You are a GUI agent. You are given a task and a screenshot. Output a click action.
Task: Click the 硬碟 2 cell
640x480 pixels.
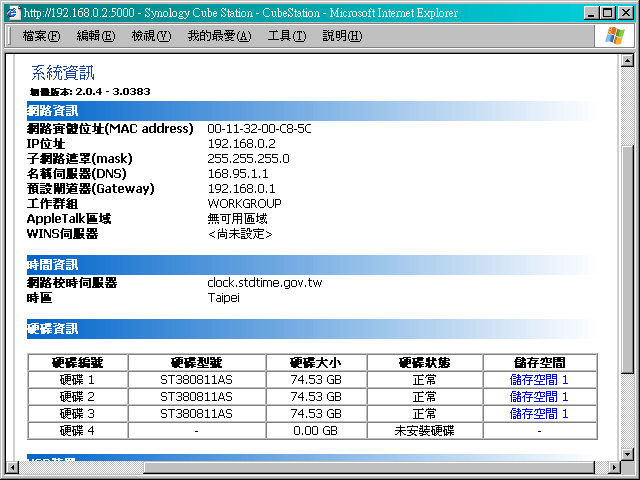point(78,397)
